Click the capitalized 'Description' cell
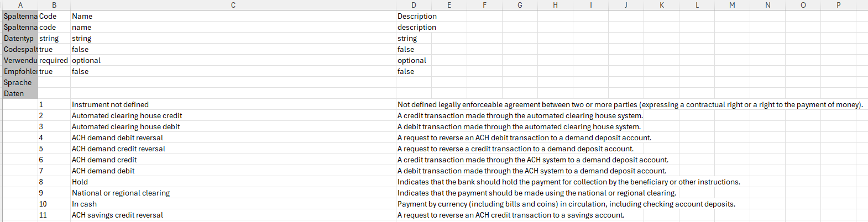The width and height of the screenshot is (868, 222). 414,16
